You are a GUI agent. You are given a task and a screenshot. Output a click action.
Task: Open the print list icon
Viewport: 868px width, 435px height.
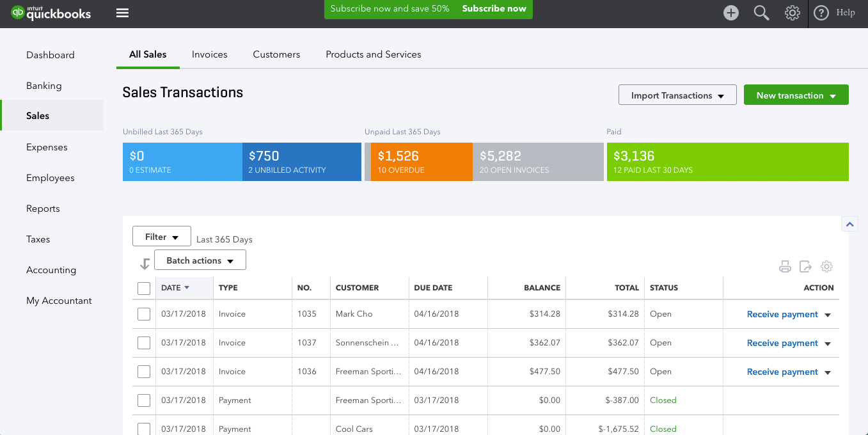tap(785, 266)
